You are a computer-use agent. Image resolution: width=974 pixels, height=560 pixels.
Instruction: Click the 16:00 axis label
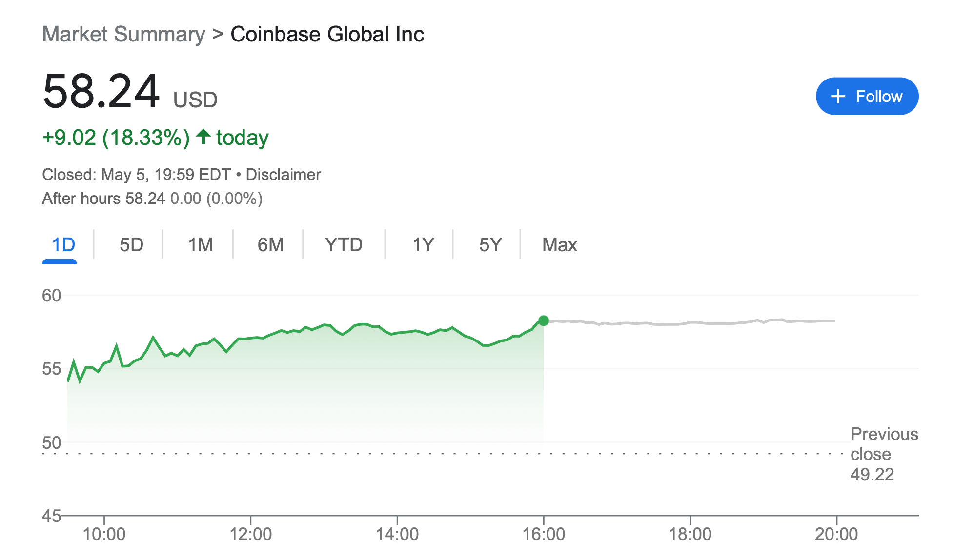(543, 534)
